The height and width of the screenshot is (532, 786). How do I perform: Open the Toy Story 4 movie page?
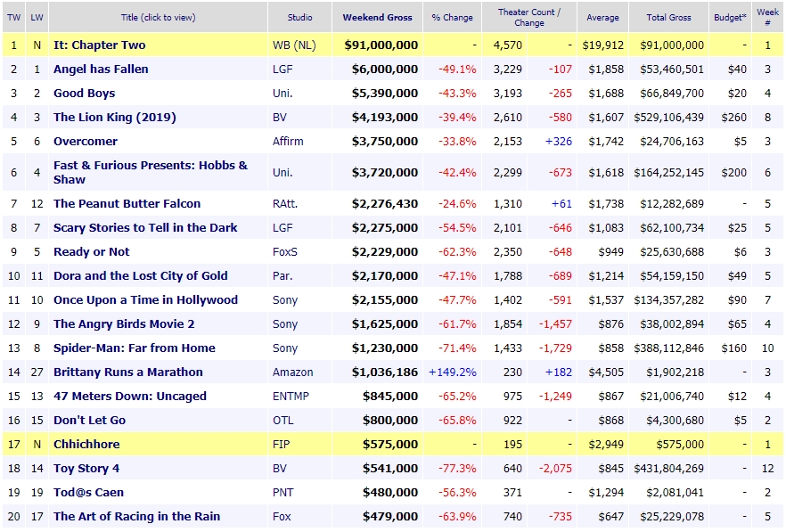pos(86,469)
